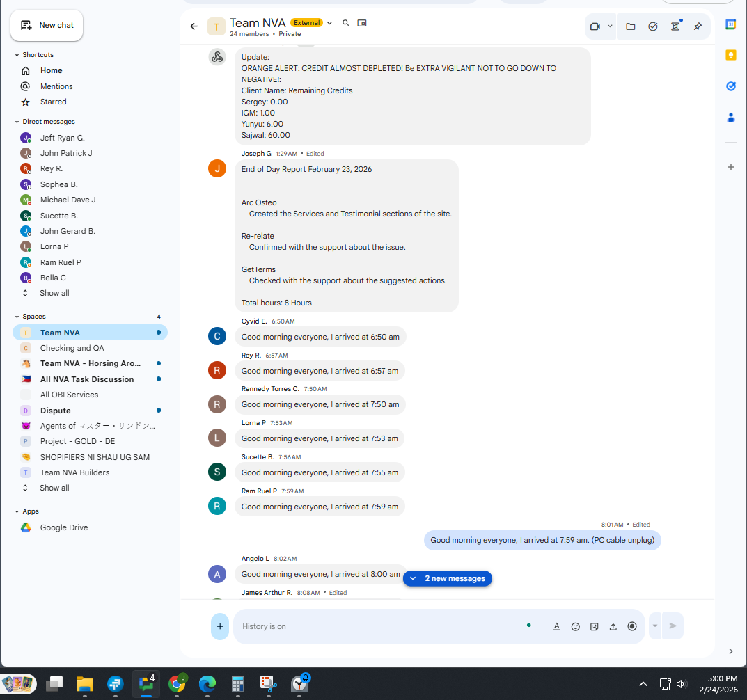Search within Team NVA chat
The height and width of the screenshot is (700, 747).
pyautogui.click(x=346, y=23)
